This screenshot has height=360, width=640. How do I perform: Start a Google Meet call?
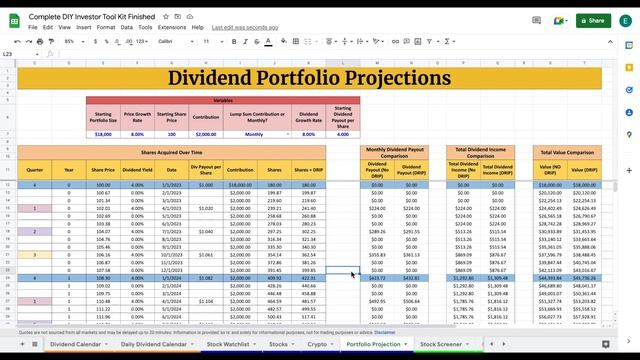point(560,21)
